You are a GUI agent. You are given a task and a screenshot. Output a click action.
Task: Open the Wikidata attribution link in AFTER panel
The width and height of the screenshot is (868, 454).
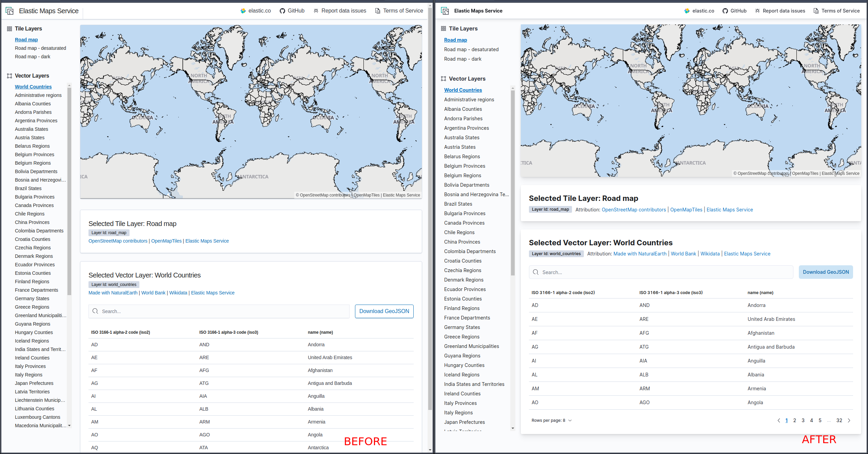tap(710, 254)
